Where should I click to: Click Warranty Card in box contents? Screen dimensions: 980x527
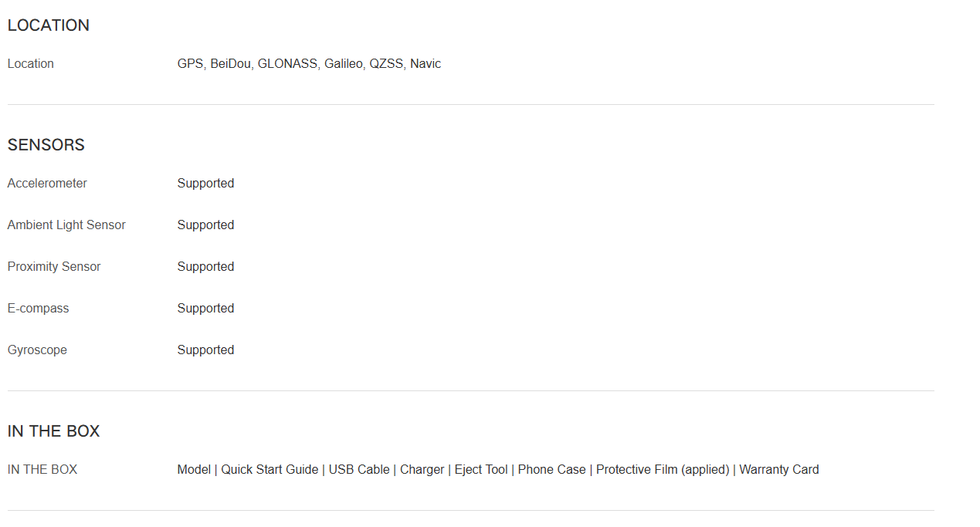[779, 470]
